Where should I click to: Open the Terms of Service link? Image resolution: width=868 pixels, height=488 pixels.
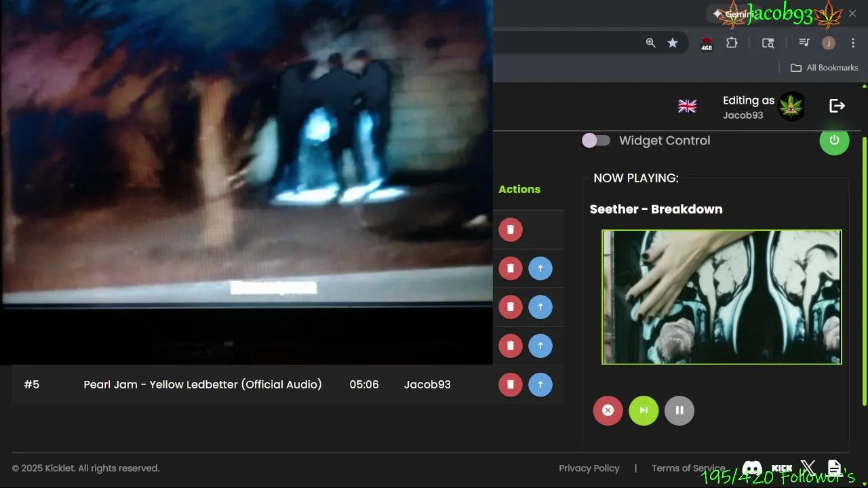pos(688,468)
